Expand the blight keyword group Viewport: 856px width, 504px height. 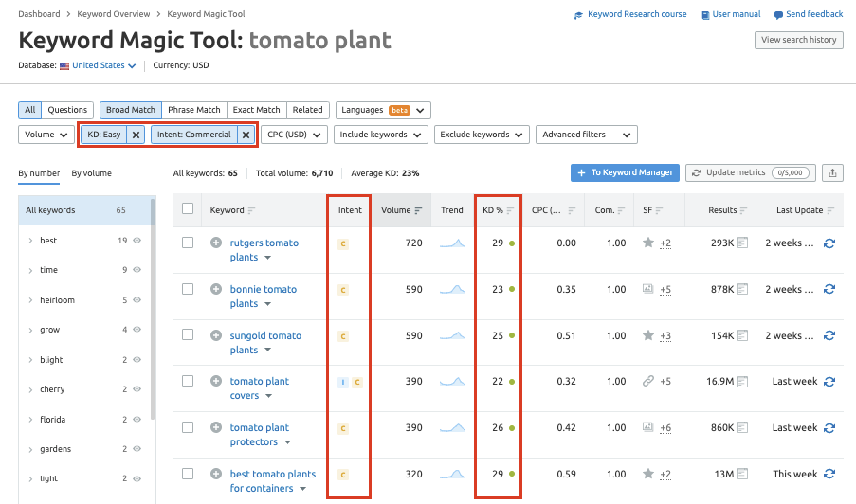[x=30, y=360]
